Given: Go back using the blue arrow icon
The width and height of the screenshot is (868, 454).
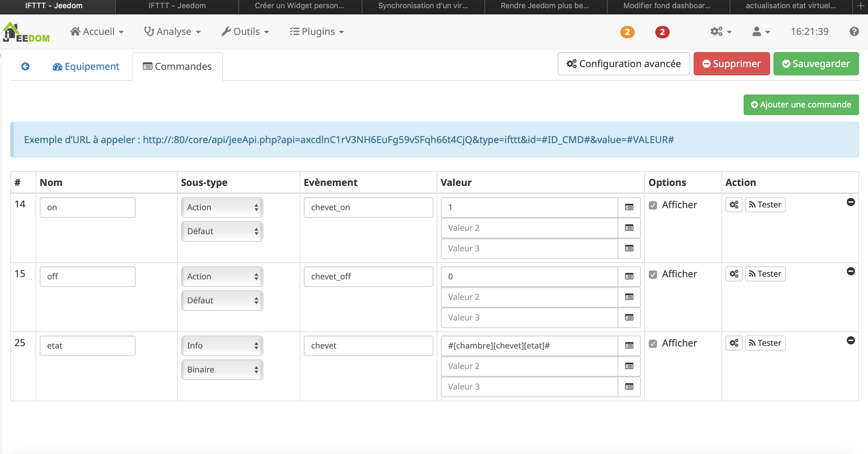Looking at the screenshot, I should [x=25, y=66].
